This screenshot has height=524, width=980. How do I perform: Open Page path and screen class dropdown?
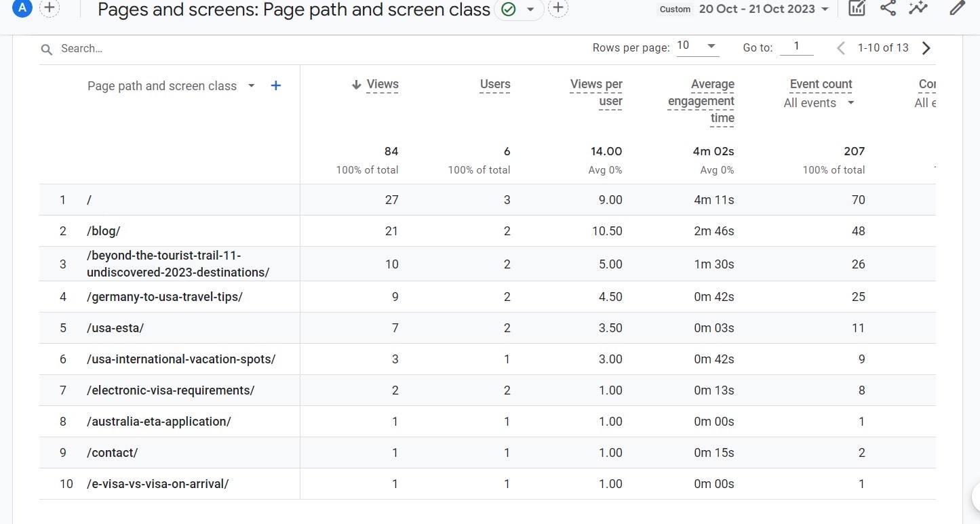point(252,86)
